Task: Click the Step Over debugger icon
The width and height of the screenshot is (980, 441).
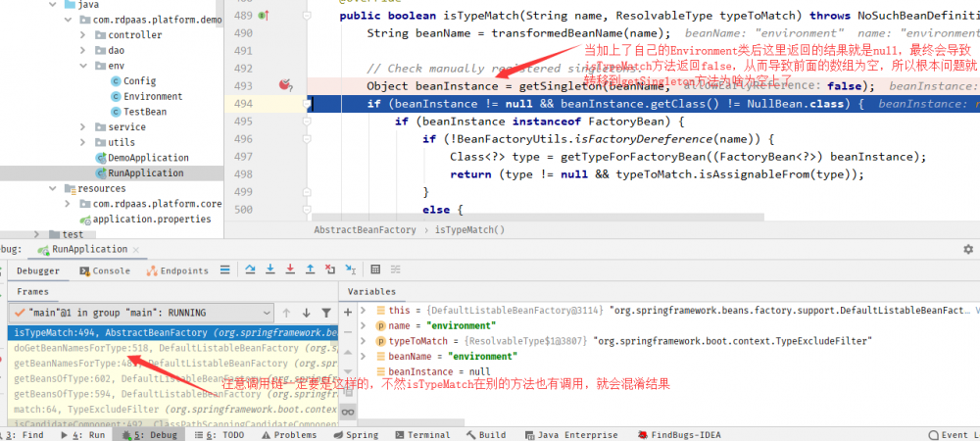Action: tap(250, 269)
